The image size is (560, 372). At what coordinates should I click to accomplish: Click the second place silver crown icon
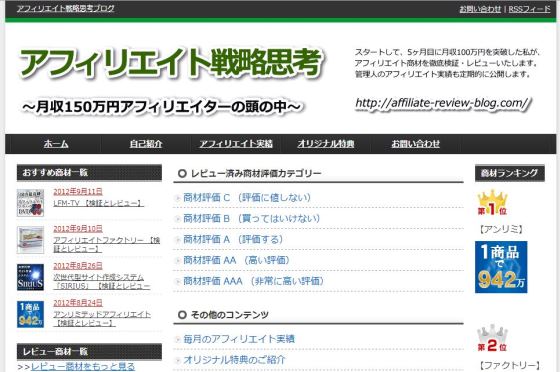(492, 338)
